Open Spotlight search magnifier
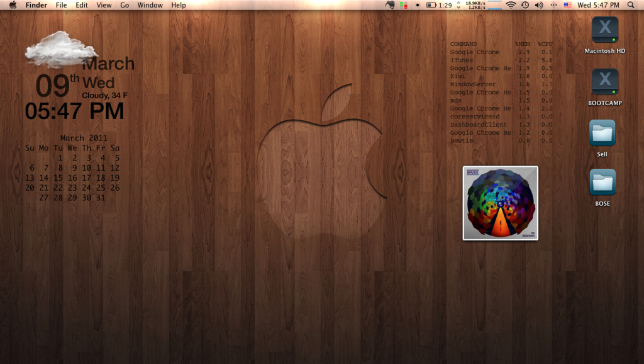The image size is (644, 364). click(631, 5)
